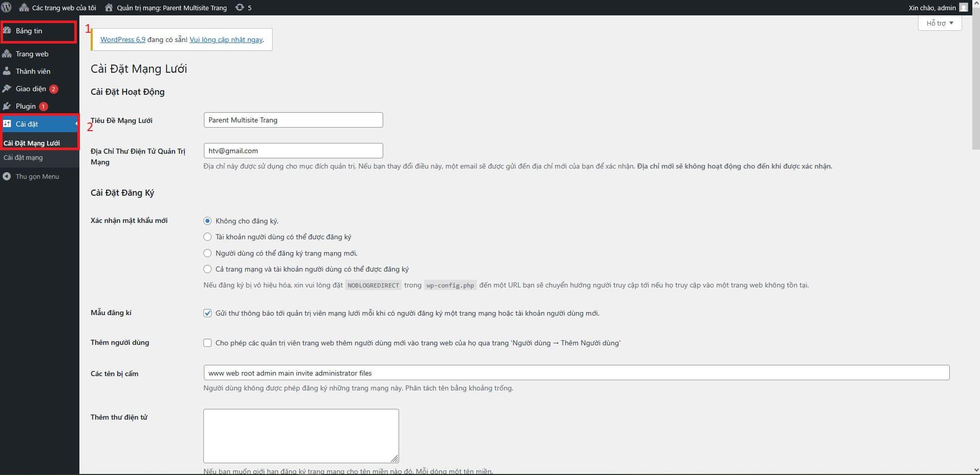Open Thành viên users icon
The image size is (980, 475).
click(x=7, y=71)
